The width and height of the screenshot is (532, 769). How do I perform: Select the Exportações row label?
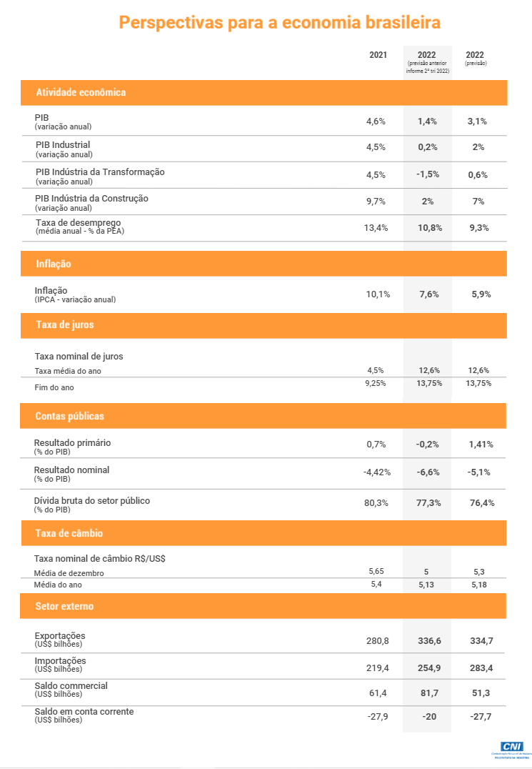tap(60, 640)
